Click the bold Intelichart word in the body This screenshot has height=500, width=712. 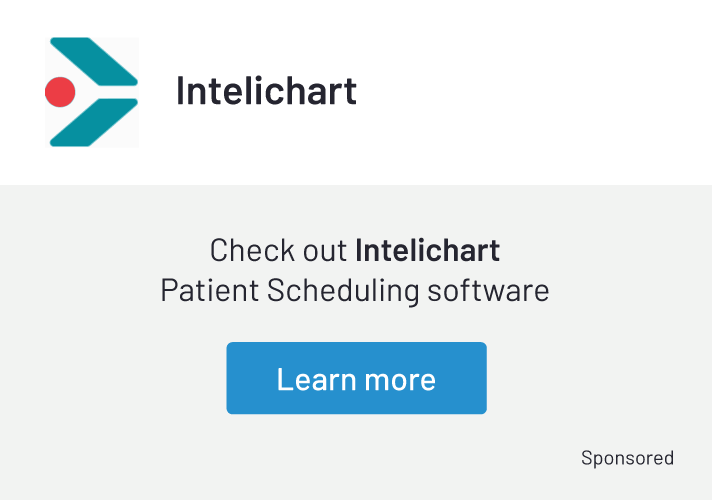point(427,249)
